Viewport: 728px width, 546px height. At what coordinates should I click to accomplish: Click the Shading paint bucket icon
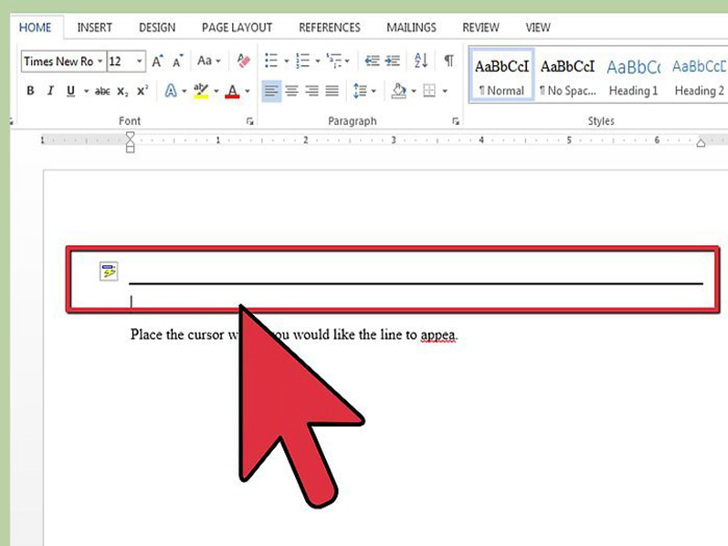[399, 91]
